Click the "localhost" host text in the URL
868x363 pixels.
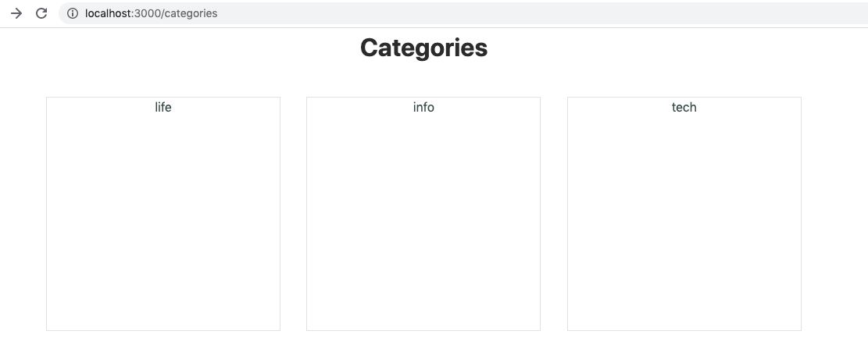tap(109, 13)
